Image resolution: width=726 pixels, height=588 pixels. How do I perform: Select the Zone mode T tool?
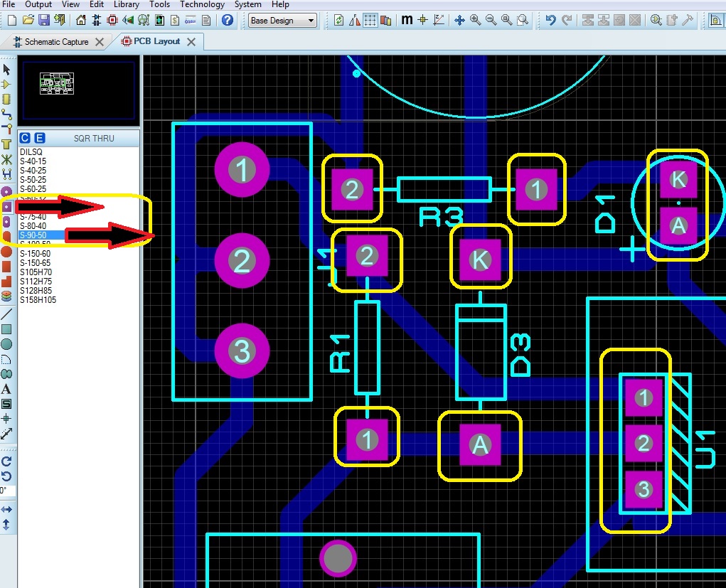[6, 144]
